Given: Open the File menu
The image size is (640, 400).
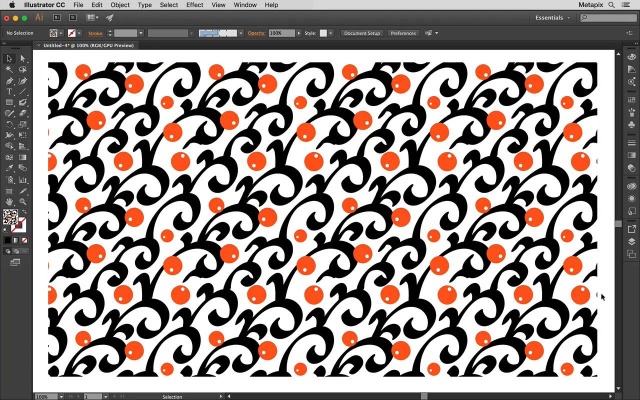Looking at the screenshot, I should [78, 5].
